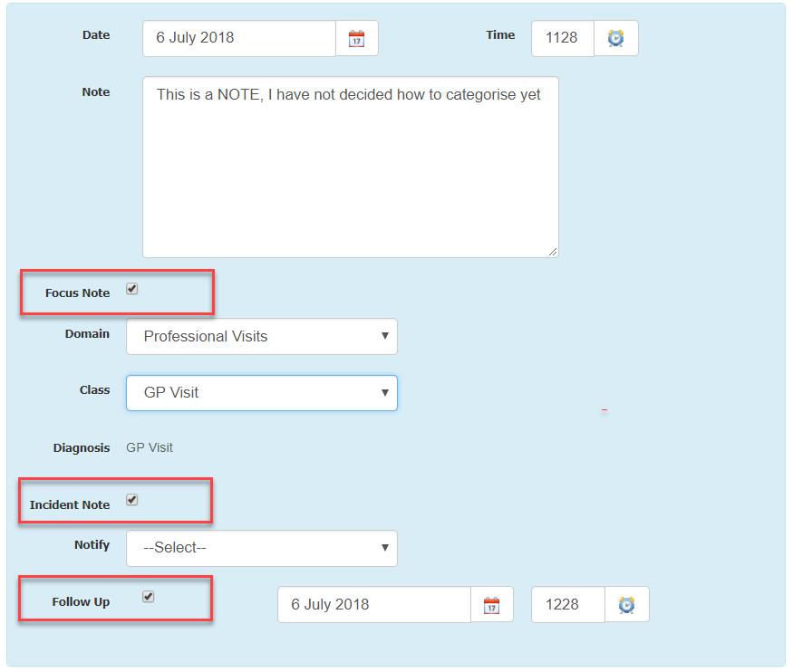Open the Follow Up date calendar picker
The width and height of the screenshot is (793, 672).
click(x=491, y=605)
